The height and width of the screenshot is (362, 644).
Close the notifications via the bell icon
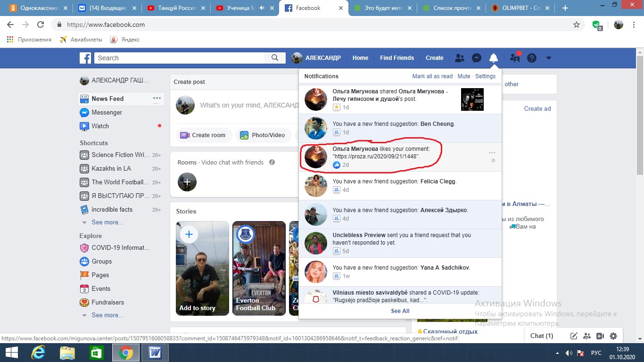click(x=494, y=58)
